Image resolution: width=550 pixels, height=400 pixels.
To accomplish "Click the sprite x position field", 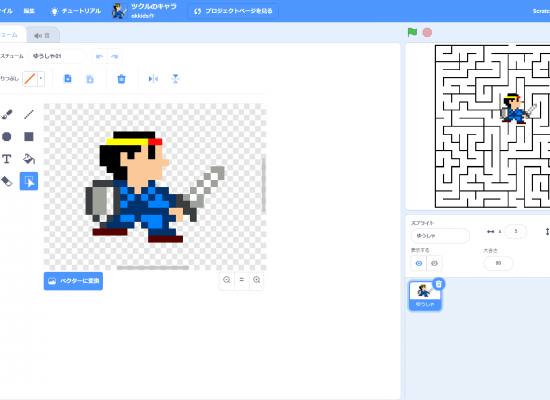I will (x=516, y=231).
